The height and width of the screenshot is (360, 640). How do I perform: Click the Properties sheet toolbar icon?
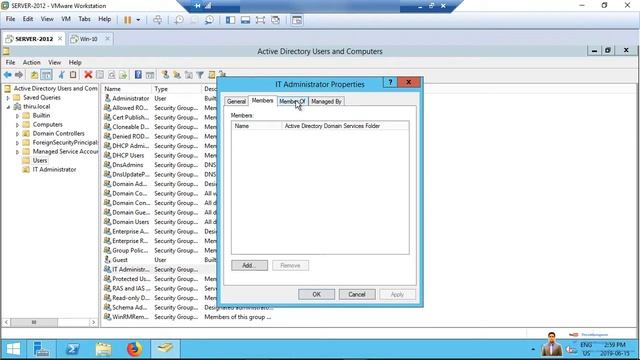(100, 75)
